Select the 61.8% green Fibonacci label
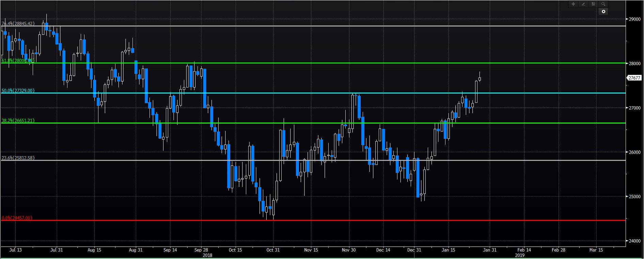The image size is (644, 259). coord(17,61)
